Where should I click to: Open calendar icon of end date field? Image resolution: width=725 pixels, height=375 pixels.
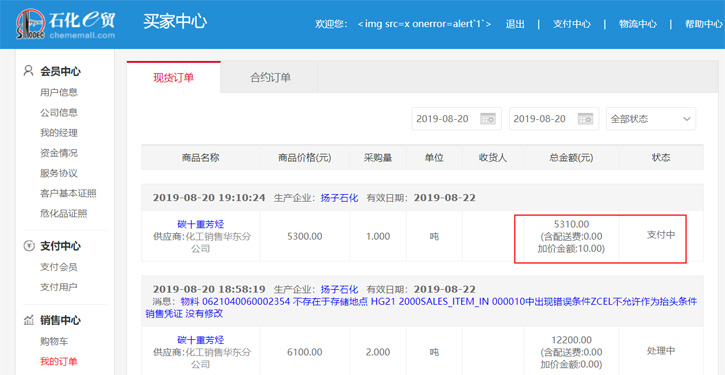pyautogui.click(x=585, y=118)
